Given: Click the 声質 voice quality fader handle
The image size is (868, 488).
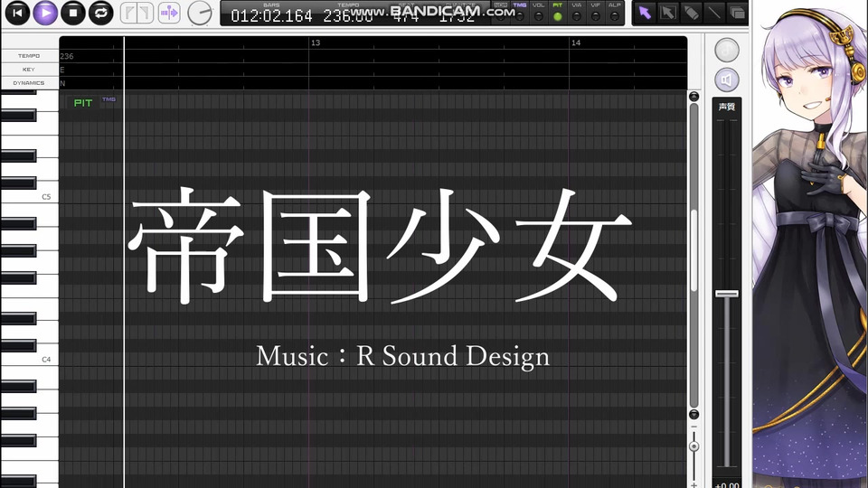Looking at the screenshot, I should (727, 294).
